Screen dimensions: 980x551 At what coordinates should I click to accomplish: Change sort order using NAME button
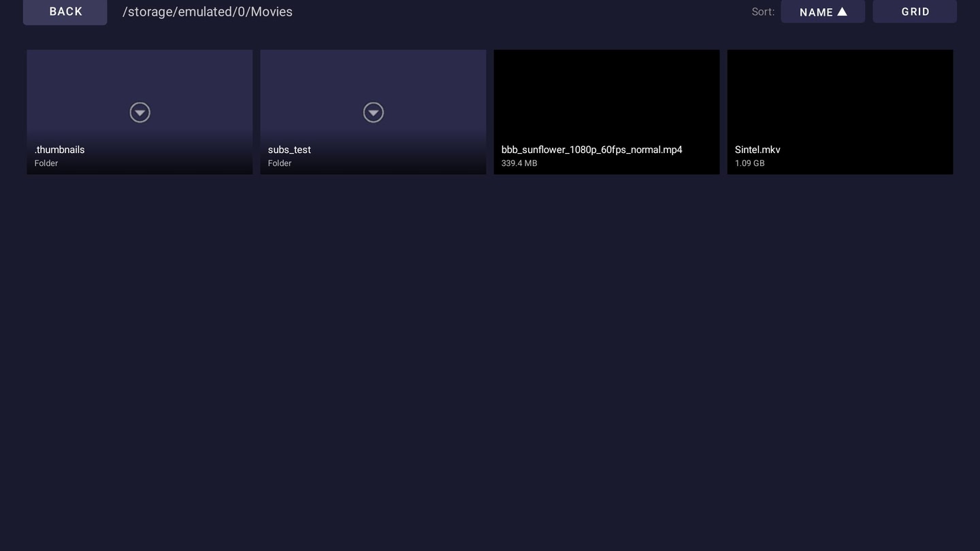pos(823,12)
